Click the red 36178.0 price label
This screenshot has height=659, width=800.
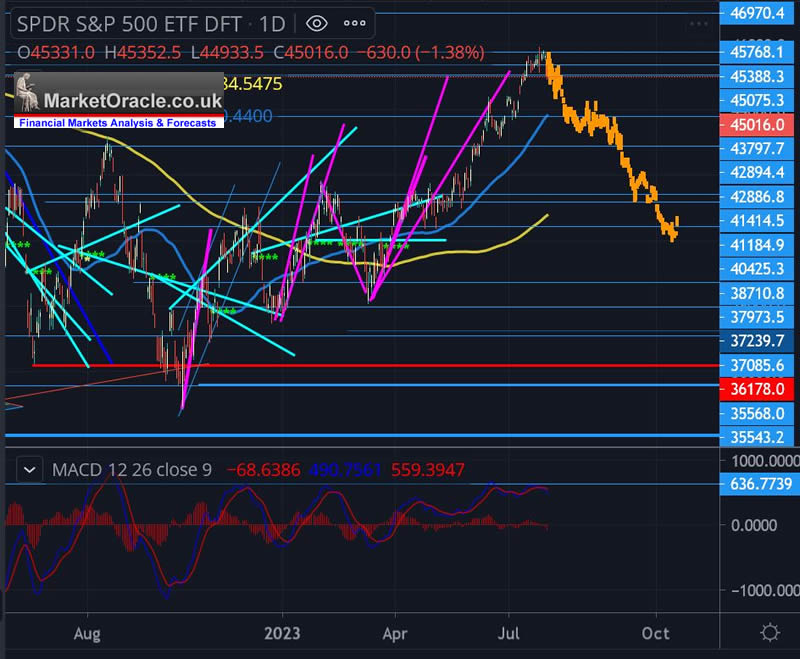(758, 389)
